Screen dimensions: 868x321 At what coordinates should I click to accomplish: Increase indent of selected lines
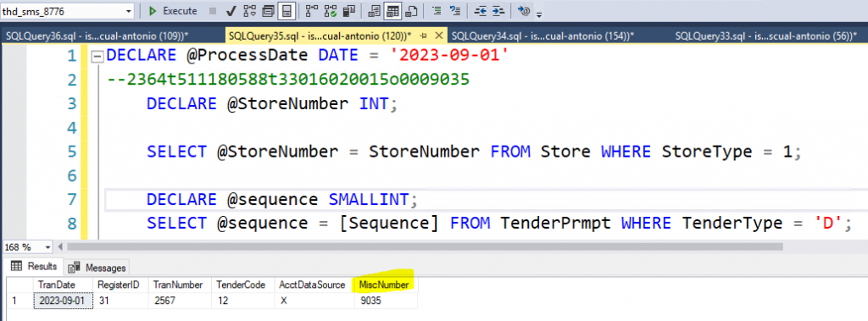click(x=498, y=11)
